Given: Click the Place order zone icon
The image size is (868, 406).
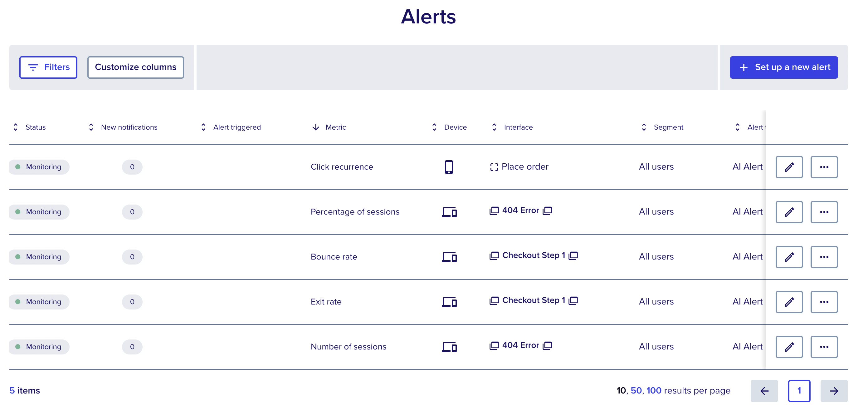Looking at the screenshot, I should coord(494,166).
